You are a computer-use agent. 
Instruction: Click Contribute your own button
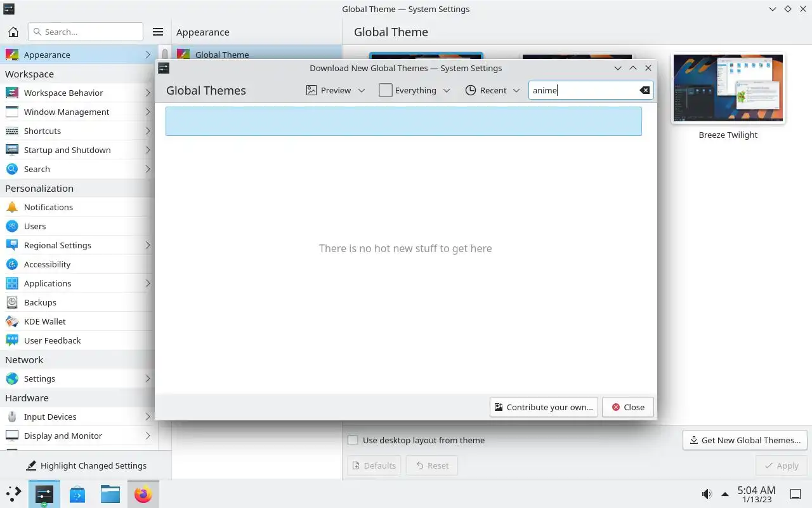point(544,407)
